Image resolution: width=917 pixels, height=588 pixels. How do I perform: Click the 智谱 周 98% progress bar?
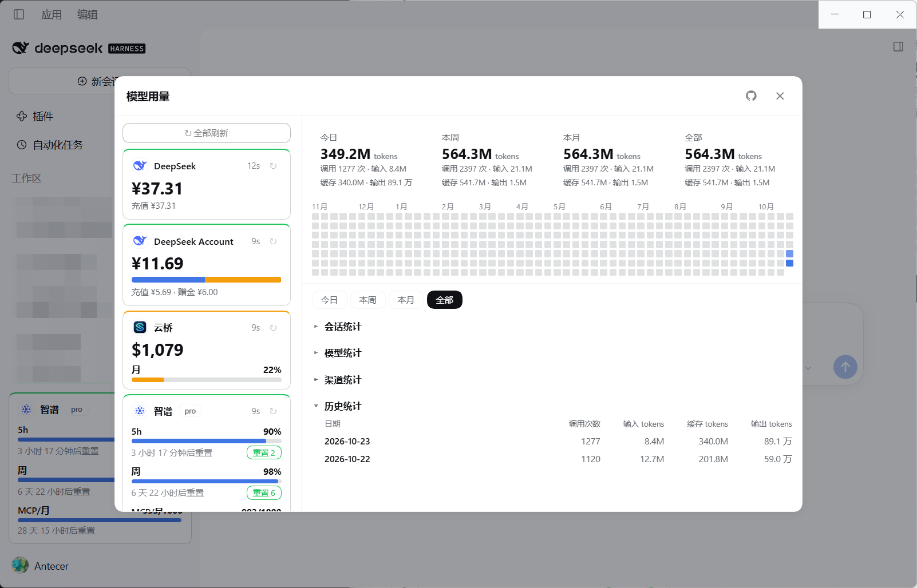coord(206,481)
